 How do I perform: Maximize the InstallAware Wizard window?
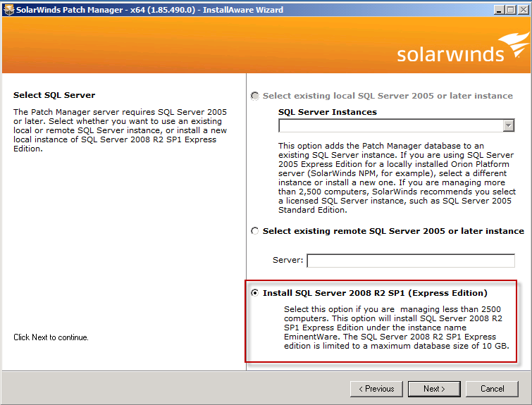tap(511, 10)
